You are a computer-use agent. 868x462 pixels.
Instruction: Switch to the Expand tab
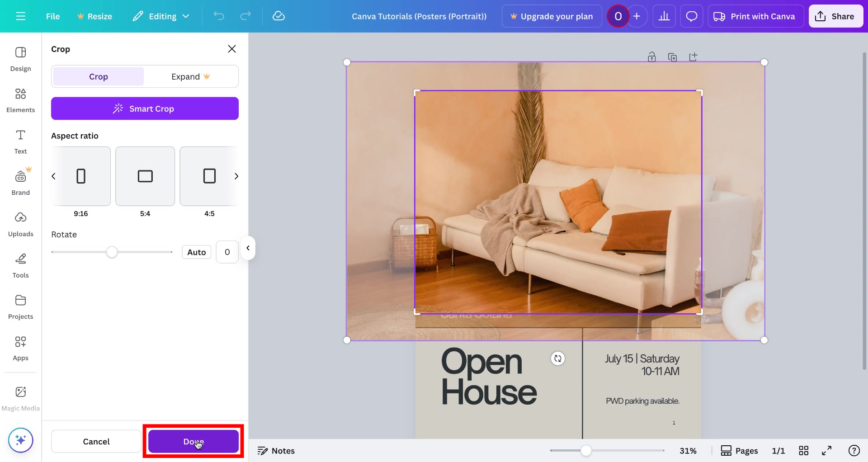[190, 76]
